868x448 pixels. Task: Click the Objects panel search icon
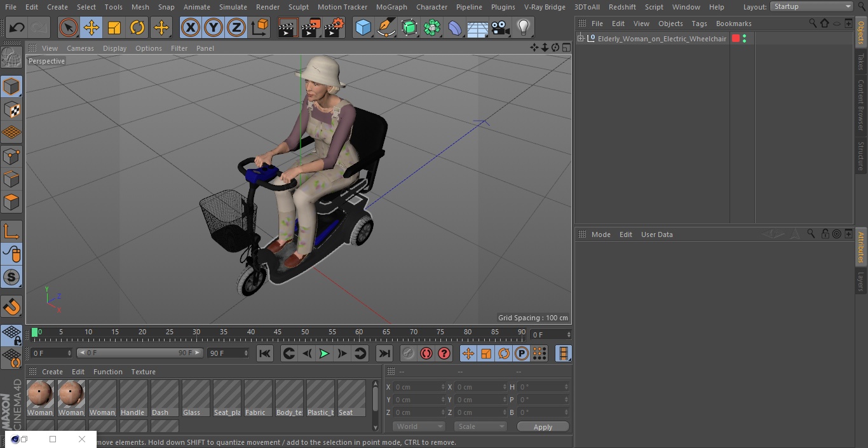[813, 24]
